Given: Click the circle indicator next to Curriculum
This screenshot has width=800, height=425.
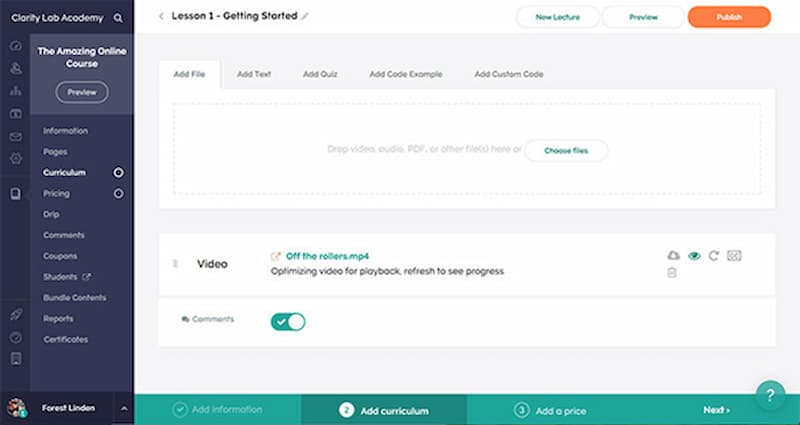Looking at the screenshot, I should tap(118, 172).
